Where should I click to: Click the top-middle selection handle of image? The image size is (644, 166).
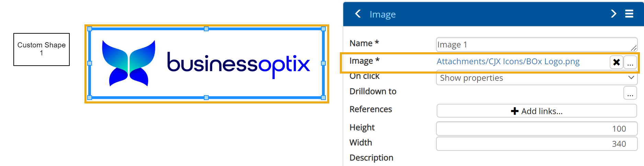206,29
